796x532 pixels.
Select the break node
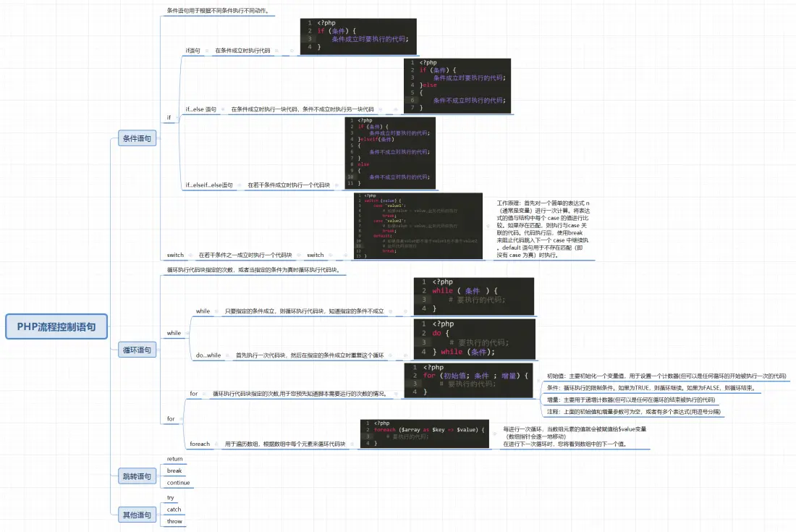click(174, 470)
